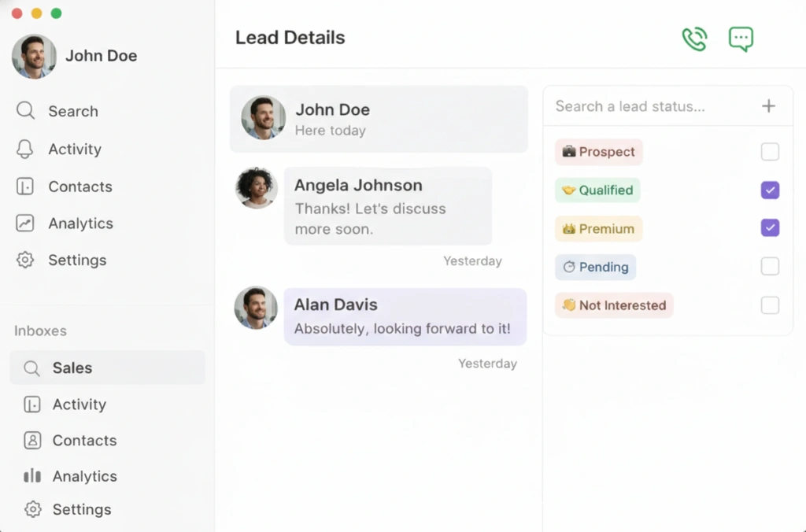Image resolution: width=806 pixels, height=532 pixels.
Task: Check the Pending status checkbox
Action: [x=770, y=266]
